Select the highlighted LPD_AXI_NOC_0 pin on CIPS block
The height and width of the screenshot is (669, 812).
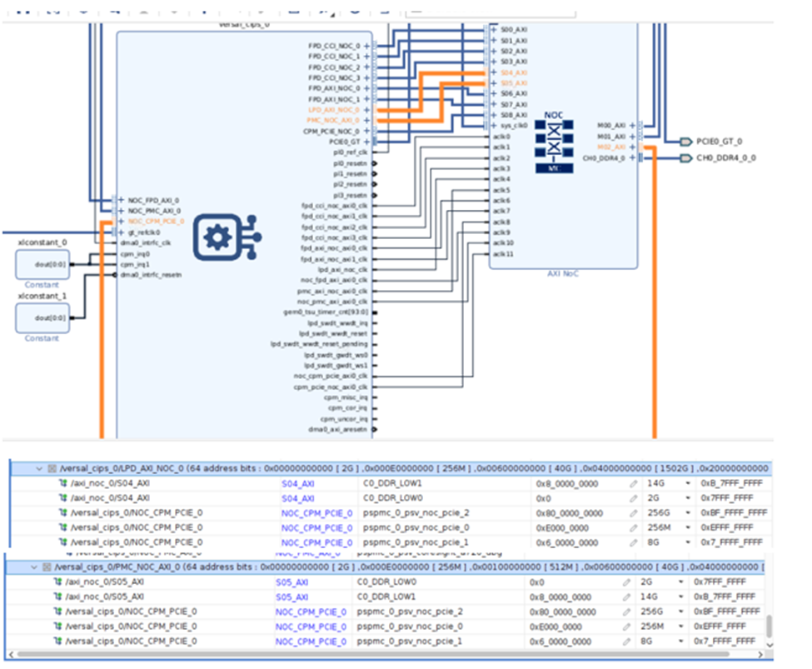coord(334,110)
